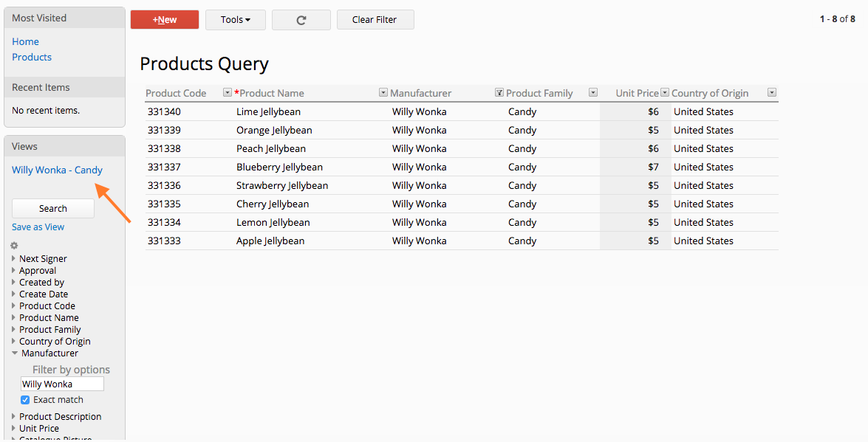The image size is (868, 442).
Task: Open the Home link
Action: (25, 41)
